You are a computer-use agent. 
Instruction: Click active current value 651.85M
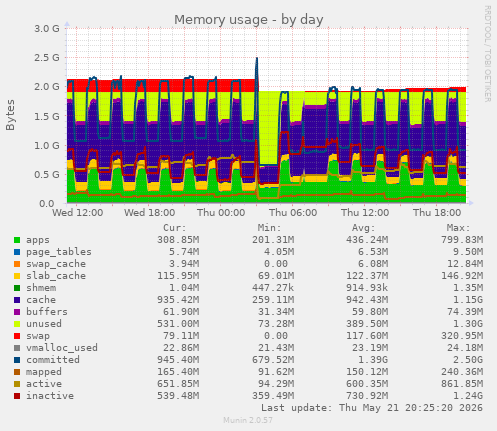(178, 384)
